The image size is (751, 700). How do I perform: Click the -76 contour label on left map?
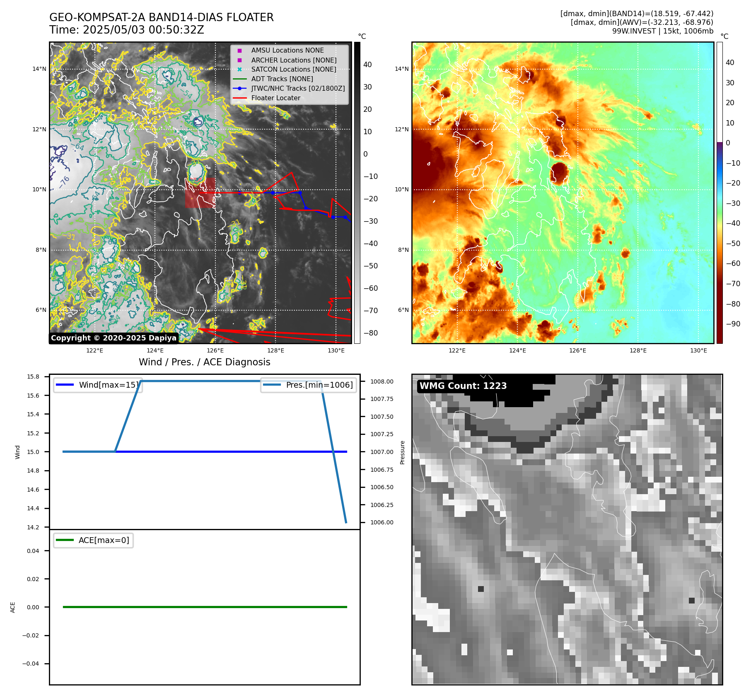click(x=64, y=182)
